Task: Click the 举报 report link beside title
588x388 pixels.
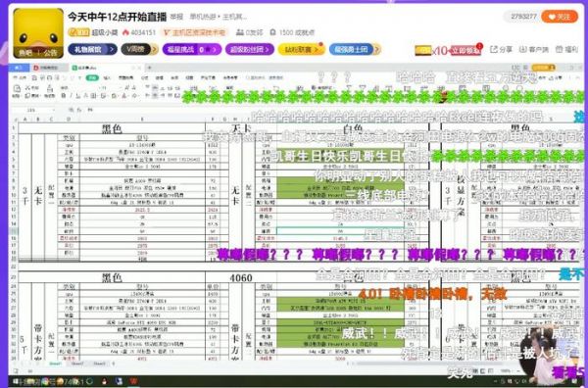Action: point(176,17)
